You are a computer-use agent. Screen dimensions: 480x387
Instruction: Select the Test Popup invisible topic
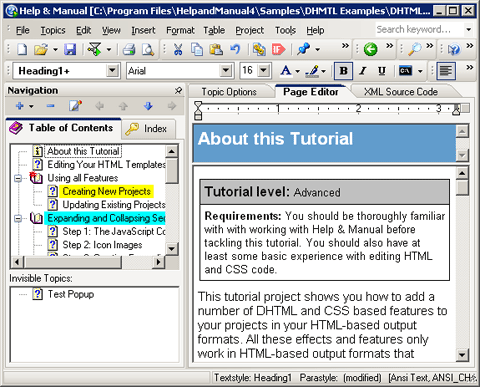pyautogui.click(x=71, y=294)
